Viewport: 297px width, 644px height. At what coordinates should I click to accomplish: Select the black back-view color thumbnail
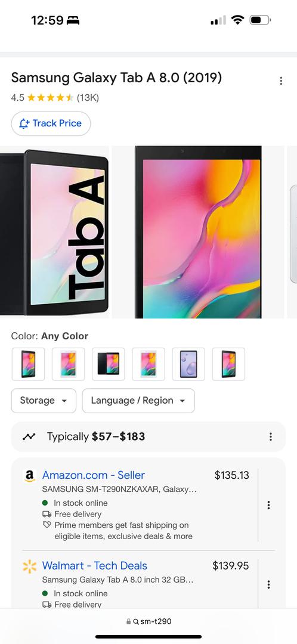[x=109, y=364]
